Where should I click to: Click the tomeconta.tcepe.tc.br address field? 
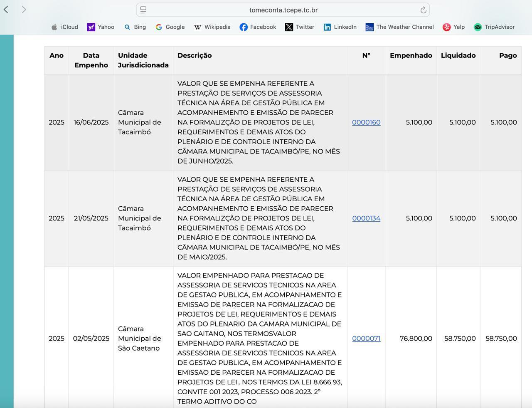tap(283, 10)
